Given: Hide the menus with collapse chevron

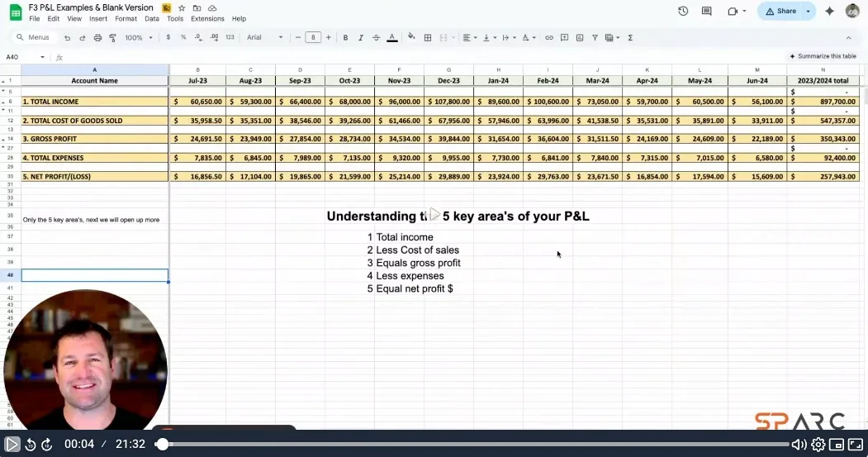Looking at the screenshot, I should point(849,38).
